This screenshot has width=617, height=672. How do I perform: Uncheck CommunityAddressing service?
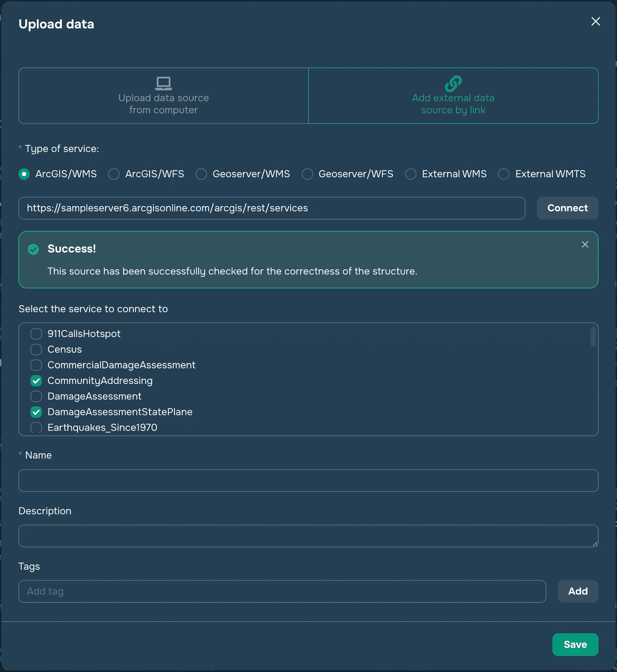pyautogui.click(x=36, y=381)
